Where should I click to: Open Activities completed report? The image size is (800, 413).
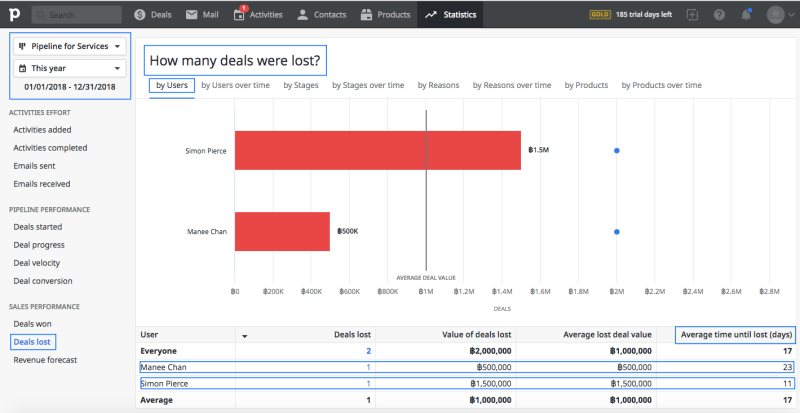51,148
